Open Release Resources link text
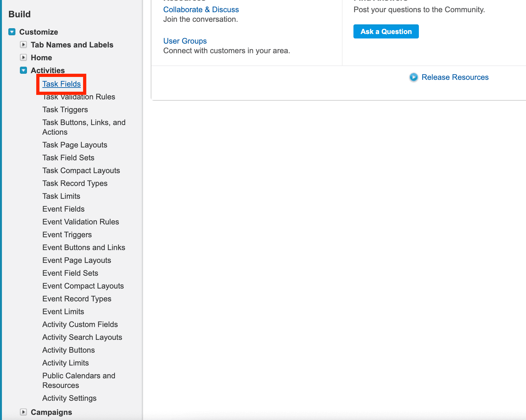Viewport: 526px width, 420px height. click(455, 77)
